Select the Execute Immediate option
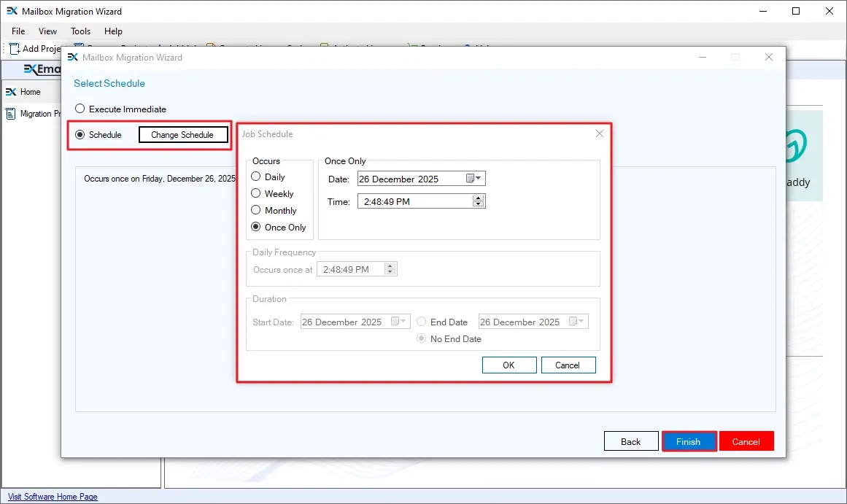The width and height of the screenshot is (847, 504). click(80, 109)
